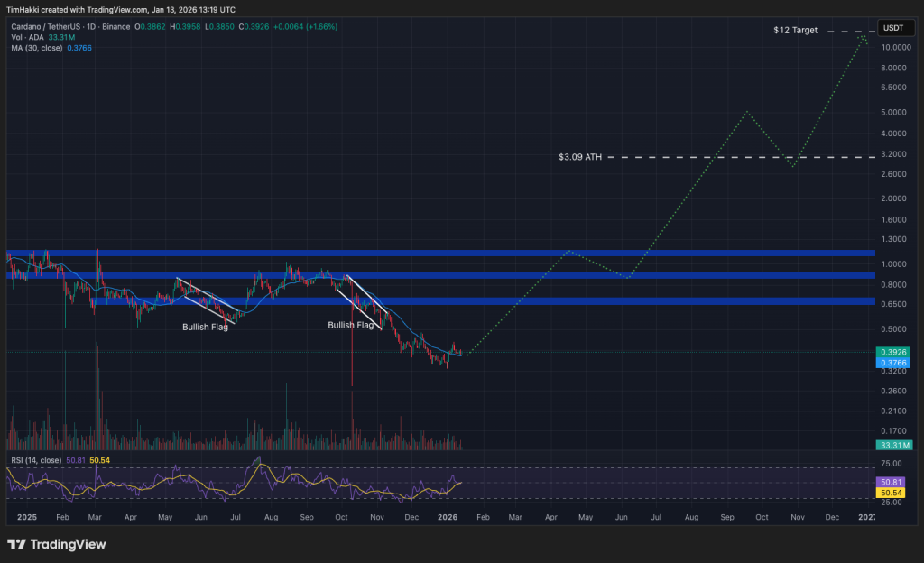The height and width of the screenshot is (563, 924).
Task: Toggle visibility of the MA (30, close) indicator
Action: (x=38, y=47)
